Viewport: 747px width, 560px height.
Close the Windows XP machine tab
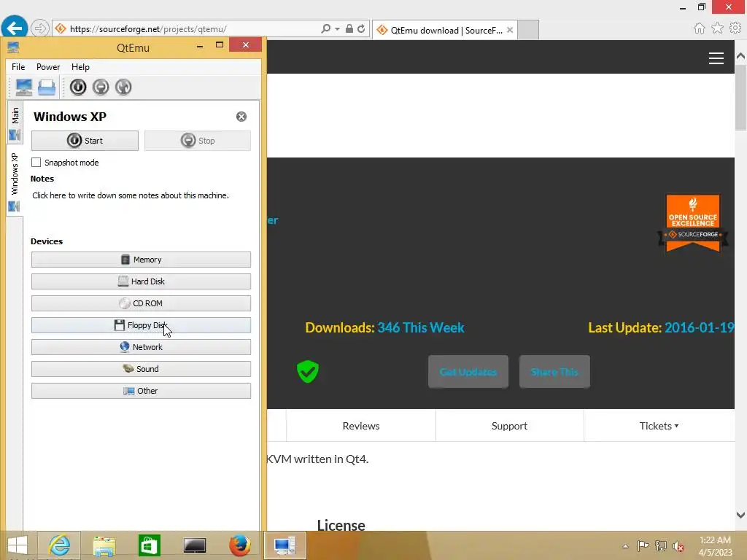(x=241, y=117)
